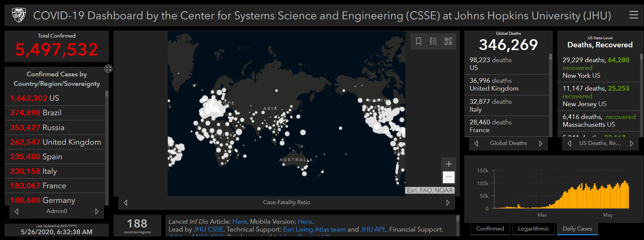
Task: Click the Mar label on chart axis
Action: pyautogui.click(x=542, y=215)
